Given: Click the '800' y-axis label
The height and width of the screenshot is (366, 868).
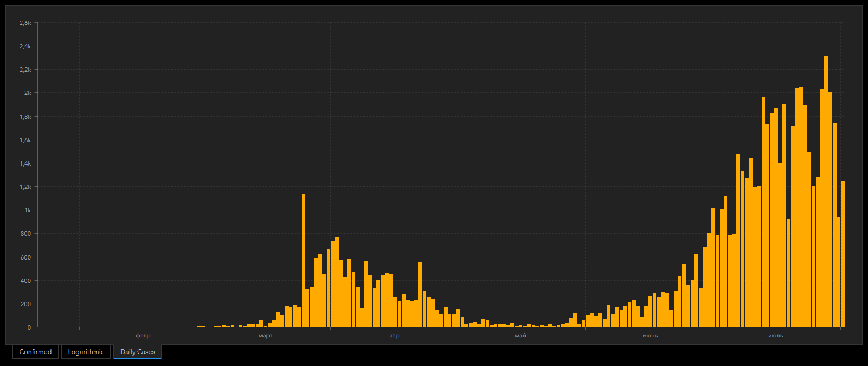Looking at the screenshot, I should tap(25, 234).
